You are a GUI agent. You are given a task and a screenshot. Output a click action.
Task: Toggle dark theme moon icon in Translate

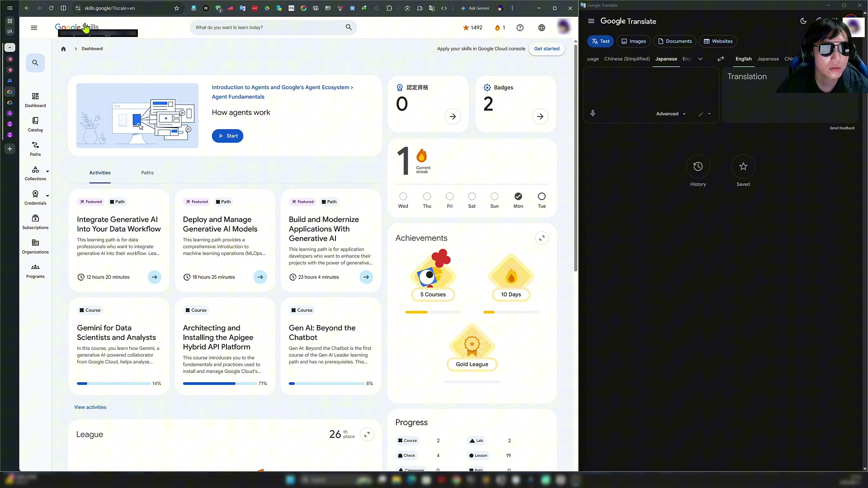[803, 21]
